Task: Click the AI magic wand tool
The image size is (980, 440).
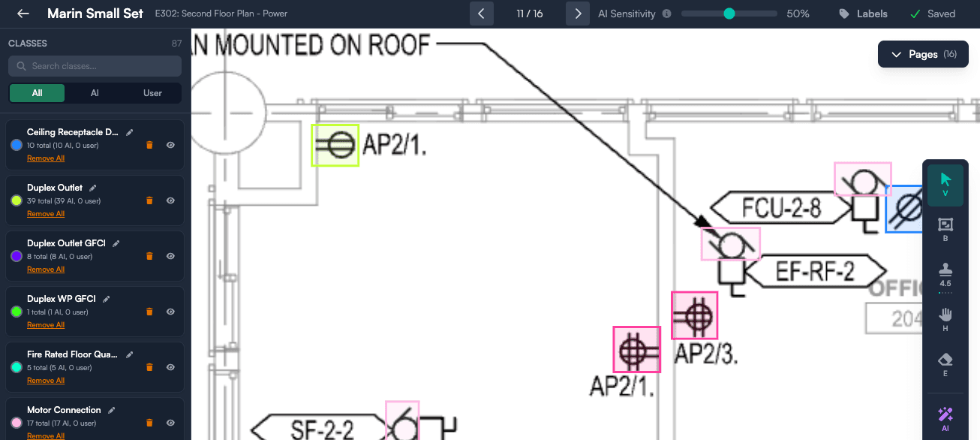Action: pos(945,417)
